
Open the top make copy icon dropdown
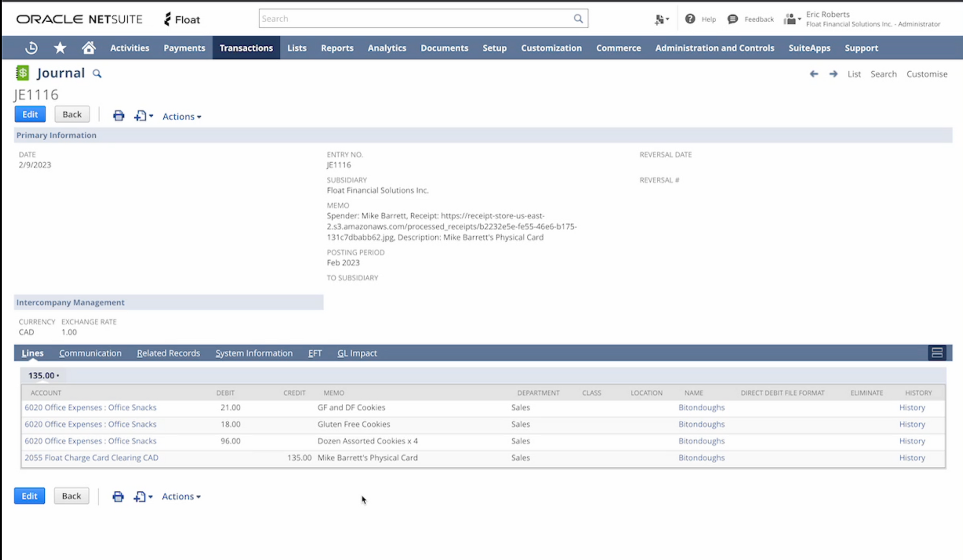click(x=143, y=116)
